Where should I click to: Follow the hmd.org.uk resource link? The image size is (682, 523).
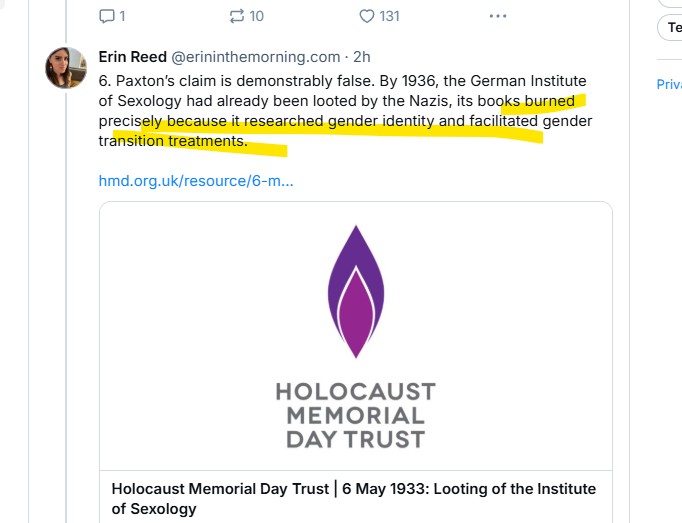coord(195,181)
